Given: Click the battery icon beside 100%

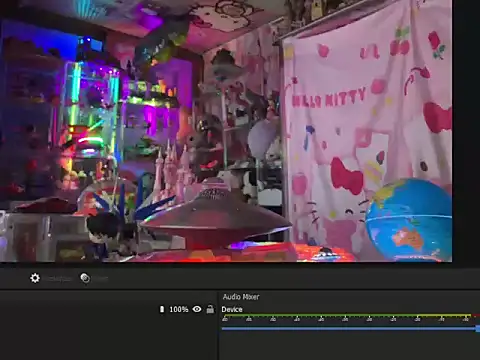Looking at the screenshot, I should pos(162,309).
